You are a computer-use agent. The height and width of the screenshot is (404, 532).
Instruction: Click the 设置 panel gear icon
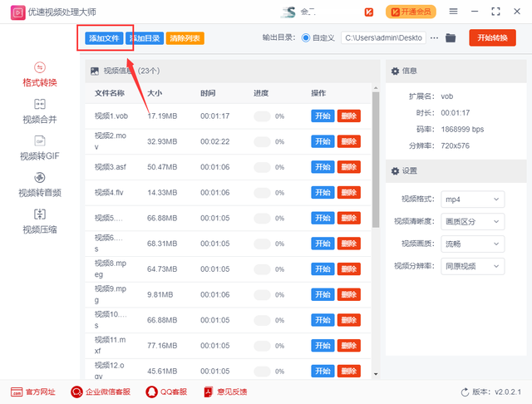click(x=395, y=171)
